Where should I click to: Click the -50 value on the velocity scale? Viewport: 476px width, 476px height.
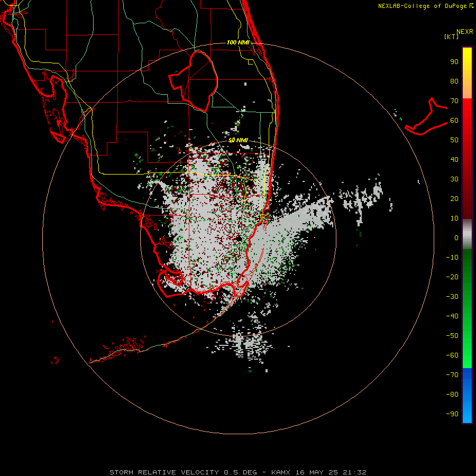452,335
